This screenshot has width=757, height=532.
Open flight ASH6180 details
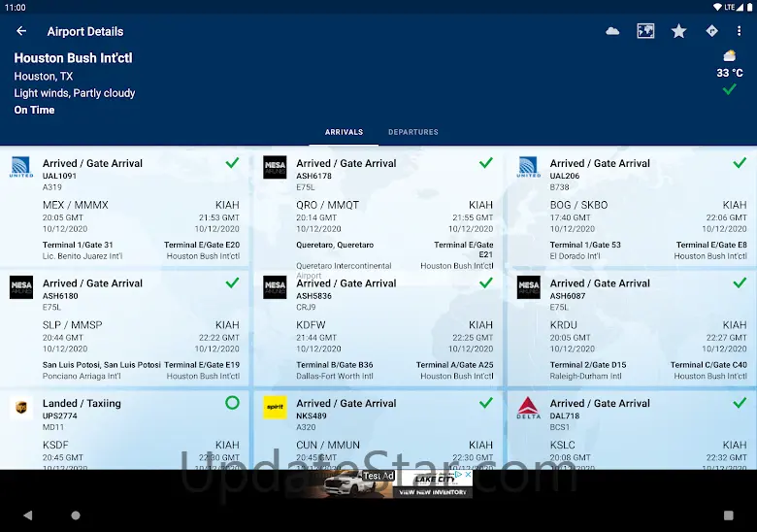click(124, 328)
